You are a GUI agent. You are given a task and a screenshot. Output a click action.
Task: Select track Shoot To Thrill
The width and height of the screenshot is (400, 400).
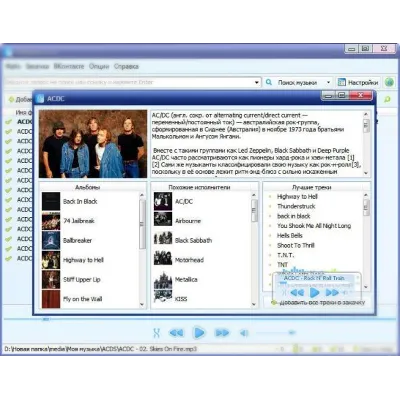click(x=296, y=245)
